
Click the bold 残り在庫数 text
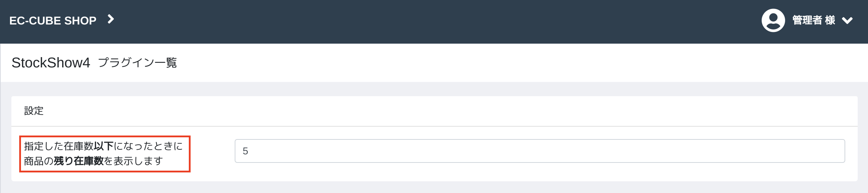pos(79,161)
